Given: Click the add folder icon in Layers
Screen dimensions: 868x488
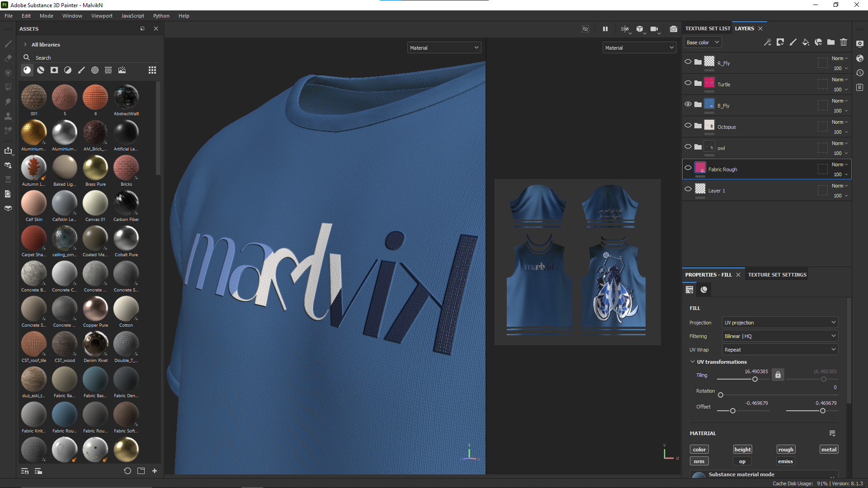Looking at the screenshot, I should pyautogui.click(x=830, y=42).
